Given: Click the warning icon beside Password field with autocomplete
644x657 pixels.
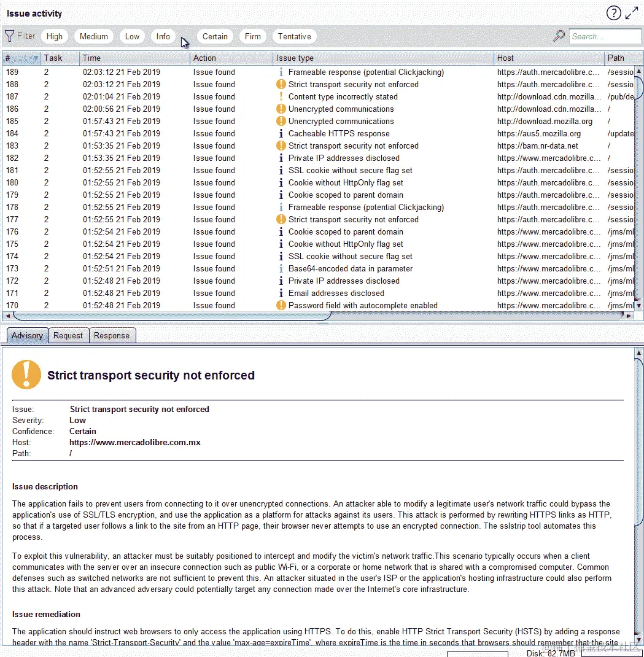Looking at the screenshot, I should [281, 305].
